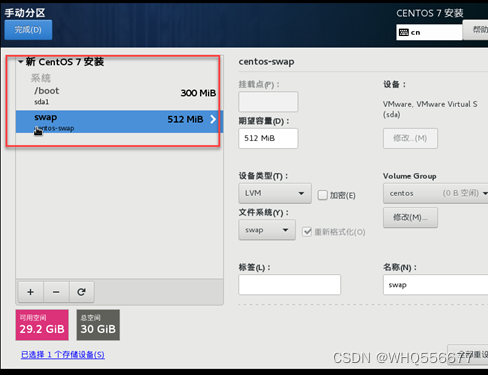Click the pink 可用空间 29.2 GiB box

tap(42, 325)
